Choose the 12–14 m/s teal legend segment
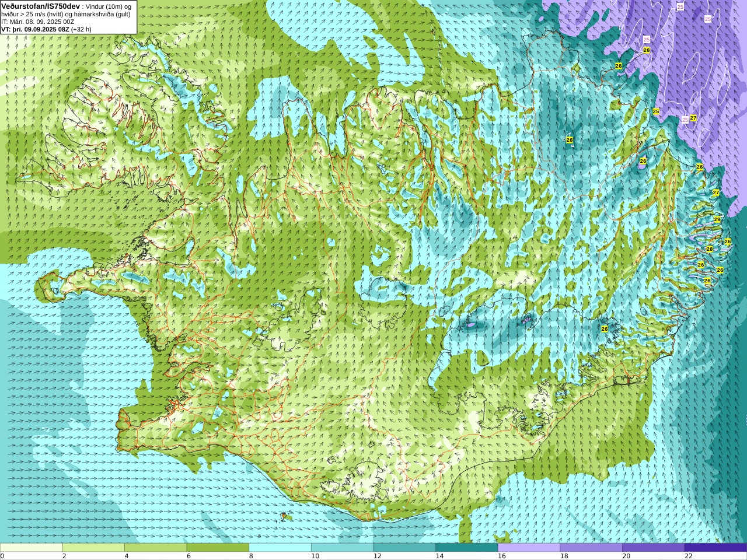This screenshot has width=747, height=560. point(404,548)
